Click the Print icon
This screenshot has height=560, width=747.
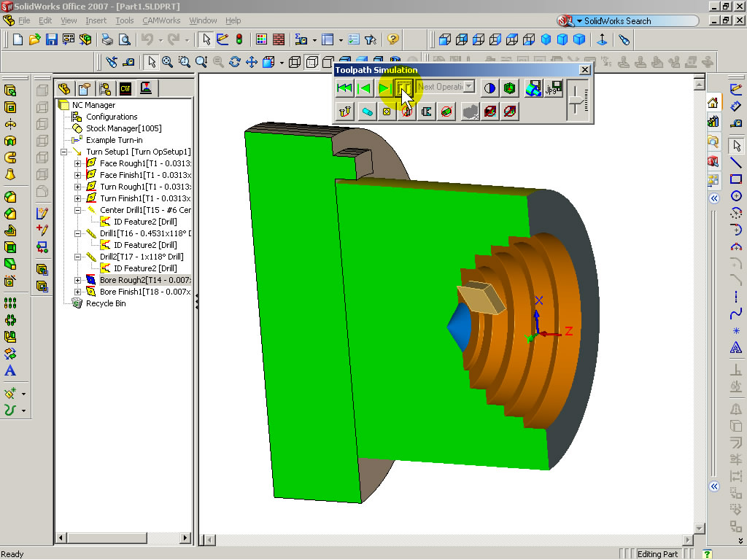pos(108,39)
